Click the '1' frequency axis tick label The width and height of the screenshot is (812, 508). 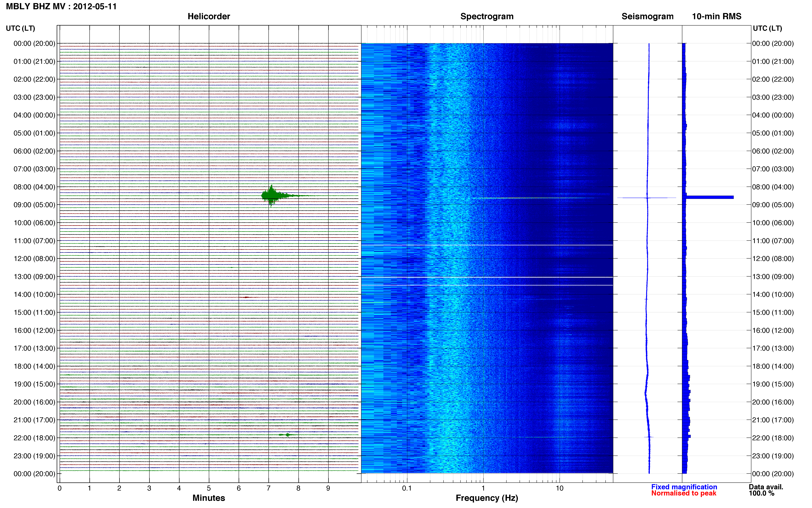pyautogui.click(x=483, y=488)
